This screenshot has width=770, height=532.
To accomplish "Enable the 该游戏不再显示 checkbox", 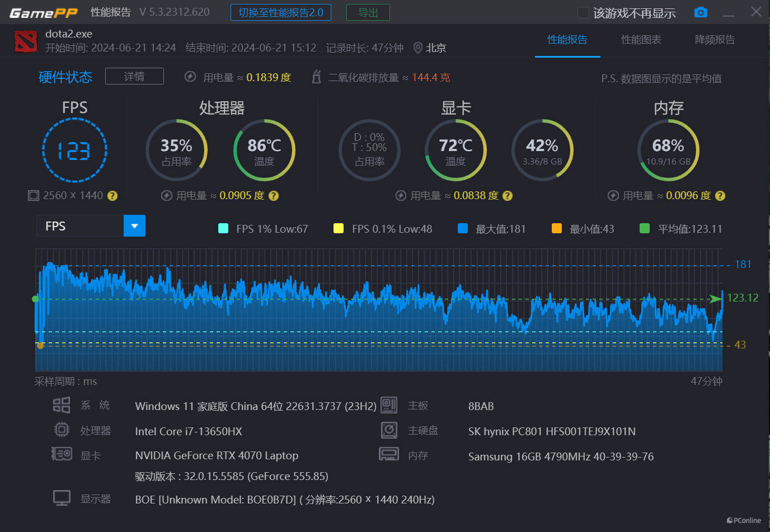I will [583, 13].
